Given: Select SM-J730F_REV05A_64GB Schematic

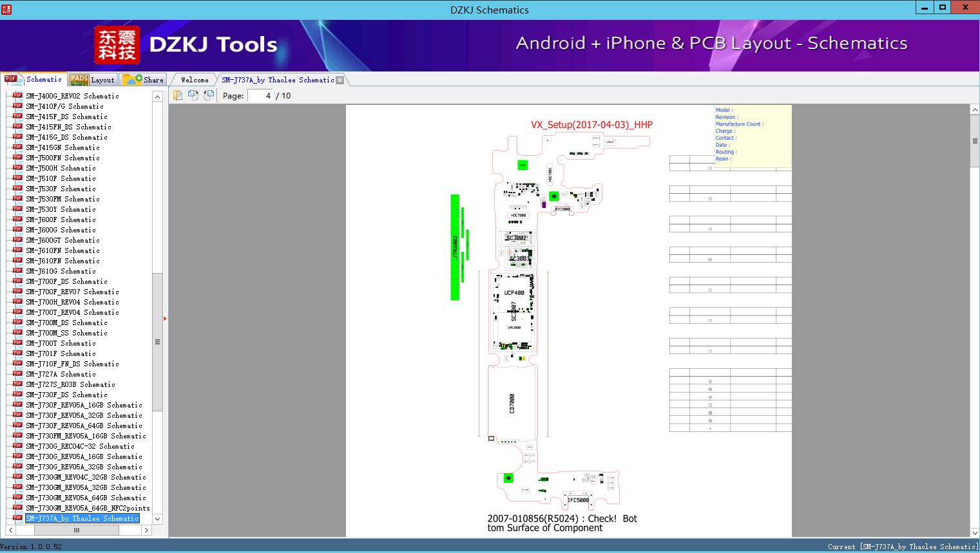Looking at the screenshot, I should pyautogui.click(x=84, y=426).
